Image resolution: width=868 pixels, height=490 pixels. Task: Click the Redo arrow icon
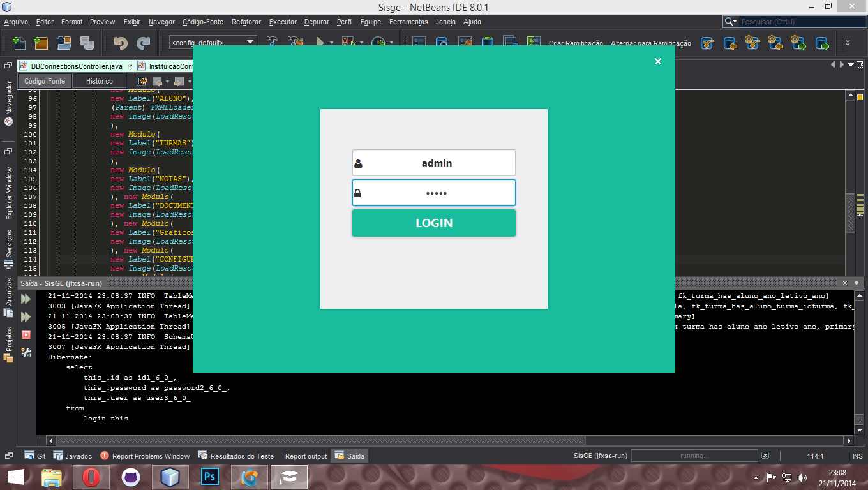coord(143,43)
